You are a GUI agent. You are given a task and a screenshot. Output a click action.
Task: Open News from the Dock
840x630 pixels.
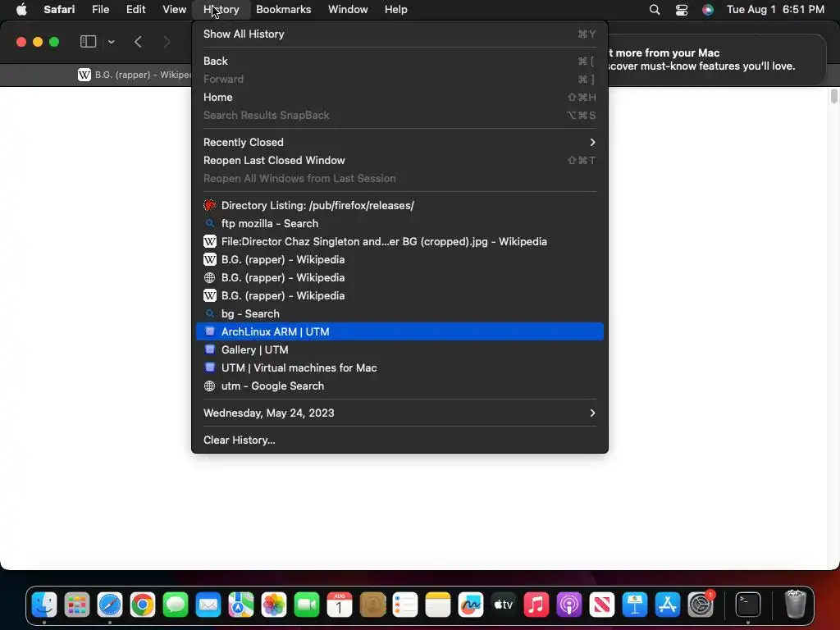tap(601, 605)
